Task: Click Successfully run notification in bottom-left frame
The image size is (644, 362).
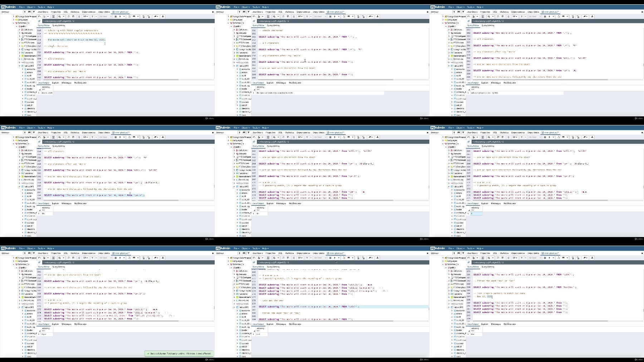Action: [179, 353]
